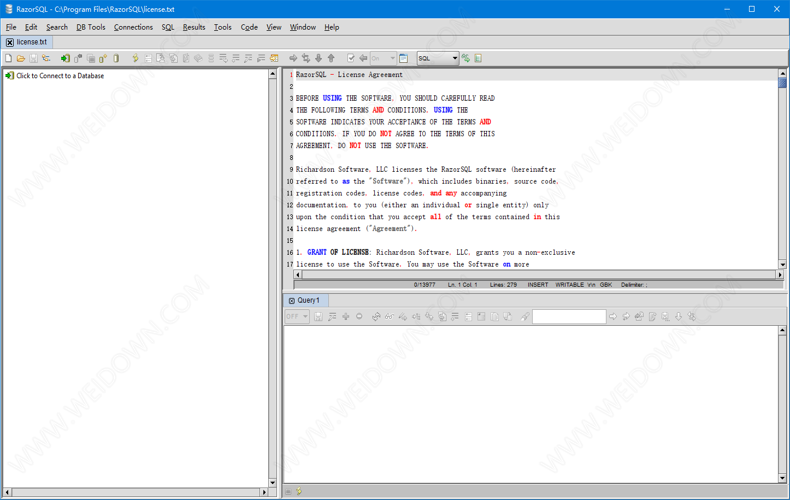Click the down arrow icon in top toolbar

(x=318, y=58)
